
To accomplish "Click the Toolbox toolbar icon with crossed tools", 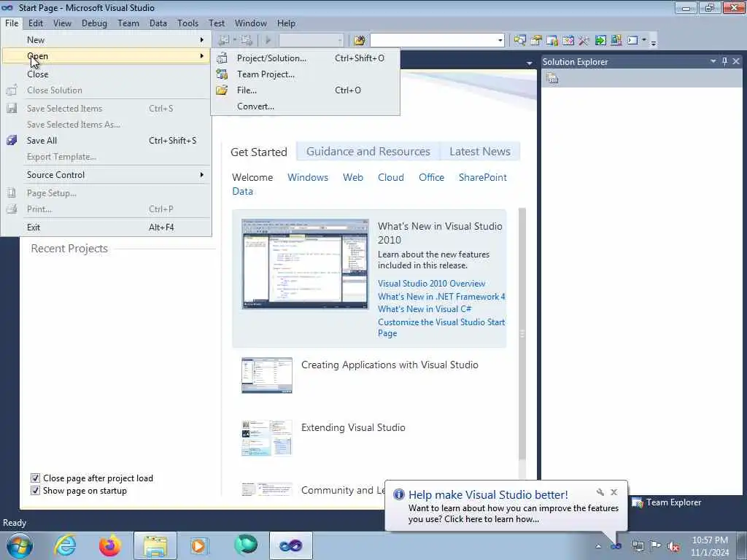I will (584, 41).
